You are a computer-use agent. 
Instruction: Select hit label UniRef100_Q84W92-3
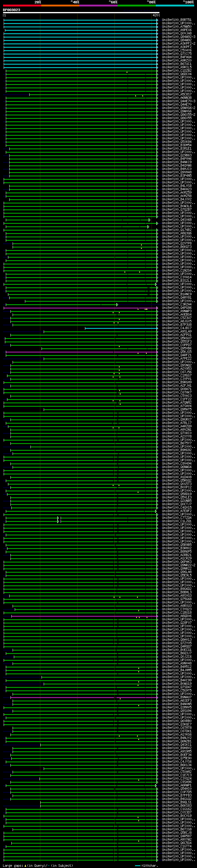179,37
